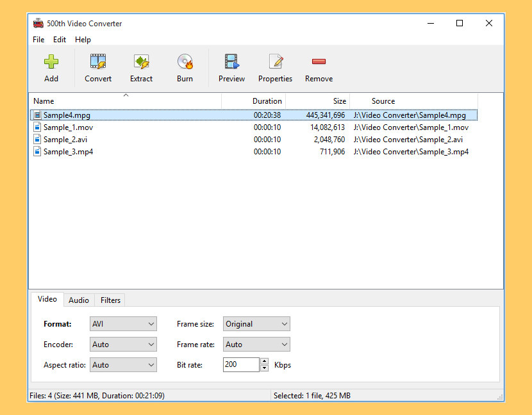Open the Format dropdown showing AVI
Screen dimensions: 532x415
(123, 323)
